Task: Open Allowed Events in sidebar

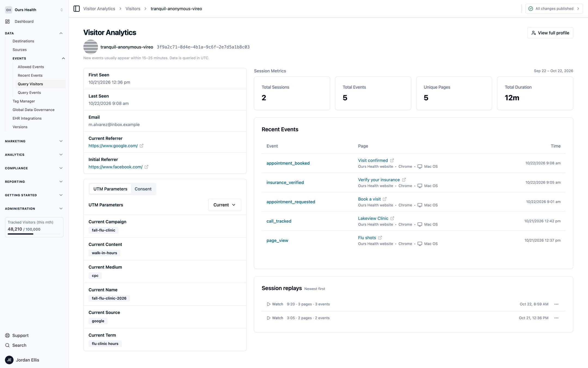Action: [x=31, y=67]
